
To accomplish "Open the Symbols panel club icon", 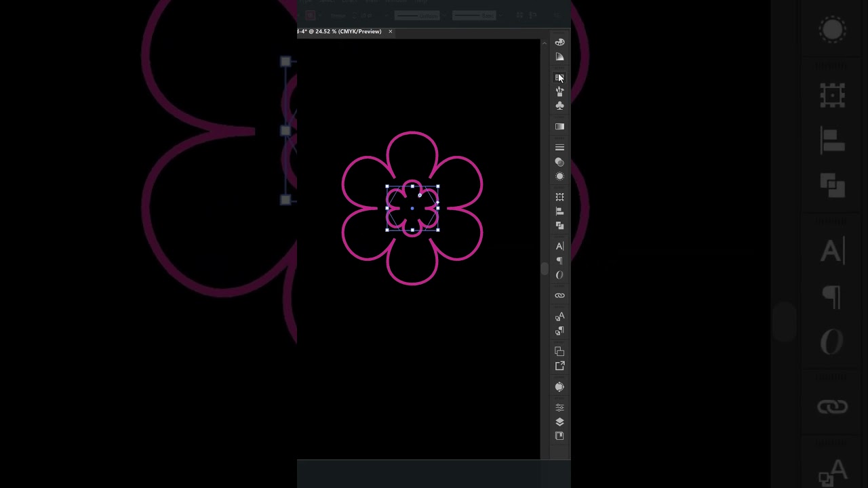I will (x=559, y=106).
